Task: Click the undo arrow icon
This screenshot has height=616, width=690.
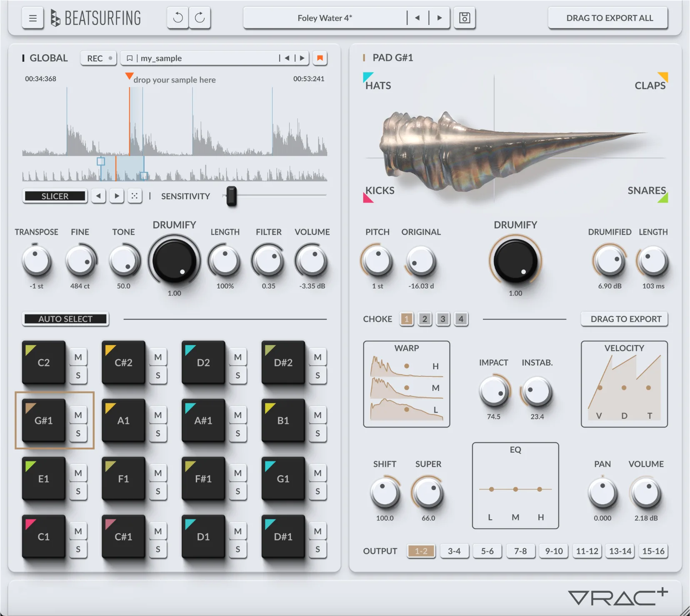Action: [178, 18]
